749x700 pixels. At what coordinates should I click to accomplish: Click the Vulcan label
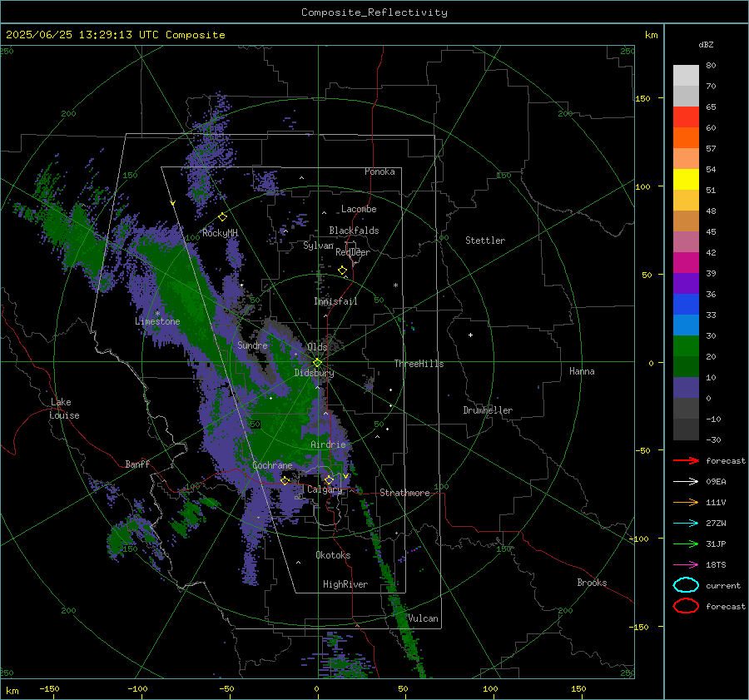click(x=423, y=618)
